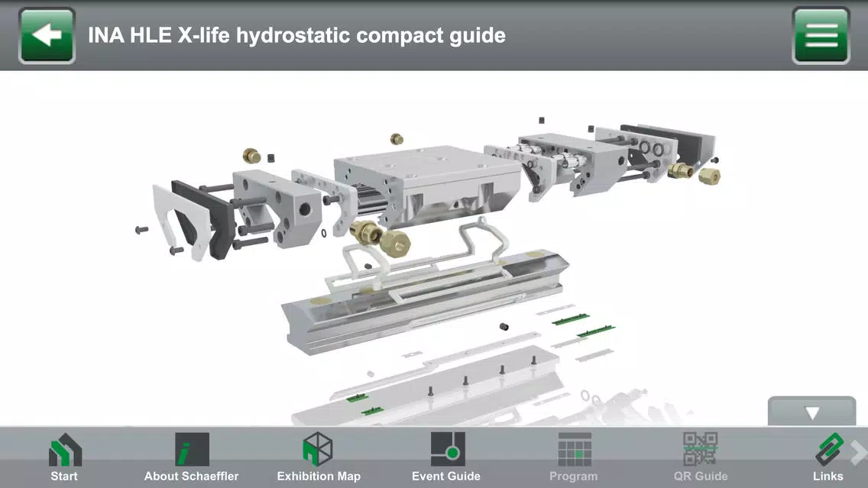Open the About Schaeffler info icon
Viewport: 868px width, 488px height.
point(192,449)
